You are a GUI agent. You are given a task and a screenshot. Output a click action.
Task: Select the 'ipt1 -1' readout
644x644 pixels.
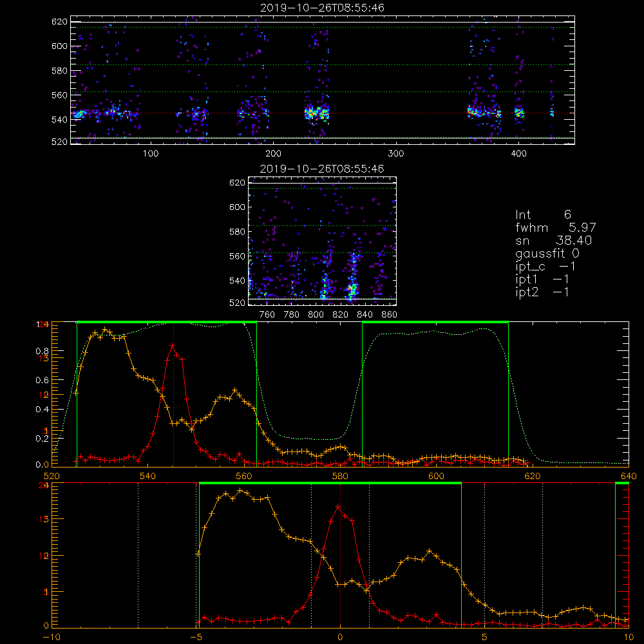542,279
